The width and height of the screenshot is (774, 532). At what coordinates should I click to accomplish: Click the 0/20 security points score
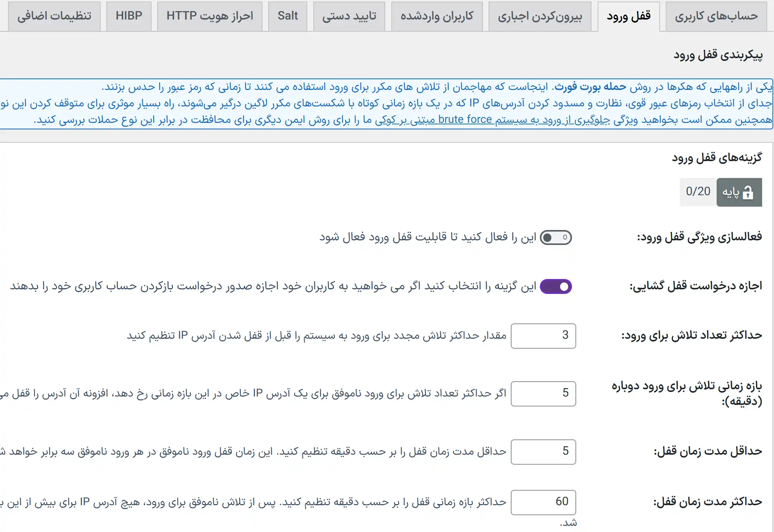697,192
